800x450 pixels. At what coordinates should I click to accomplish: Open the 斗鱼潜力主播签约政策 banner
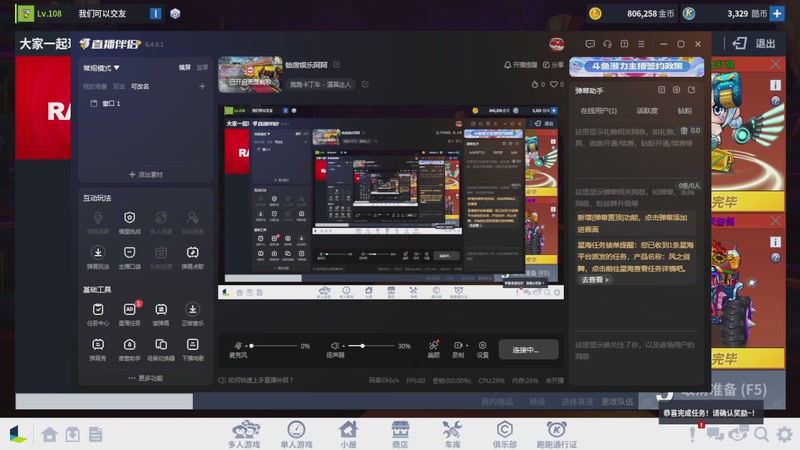(637, 66)
